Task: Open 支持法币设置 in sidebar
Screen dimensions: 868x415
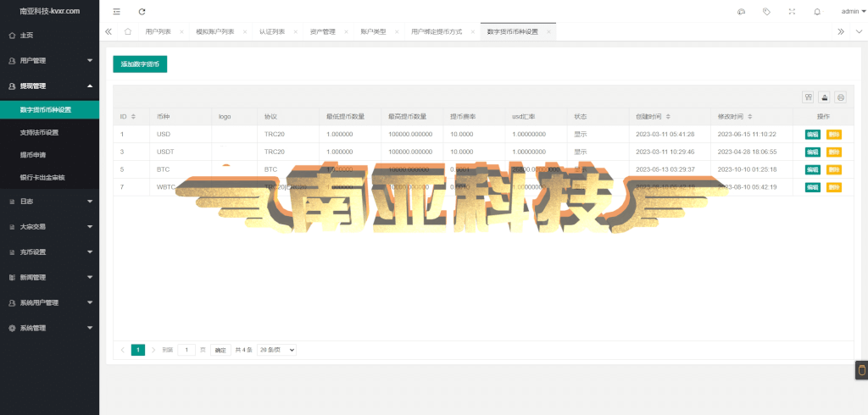Action: pos(49,132)
